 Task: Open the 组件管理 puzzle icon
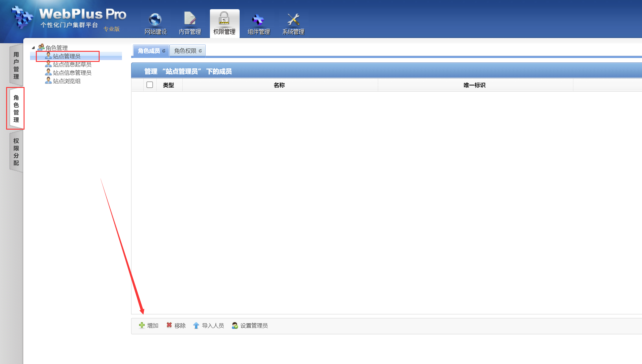coord(258,20)
